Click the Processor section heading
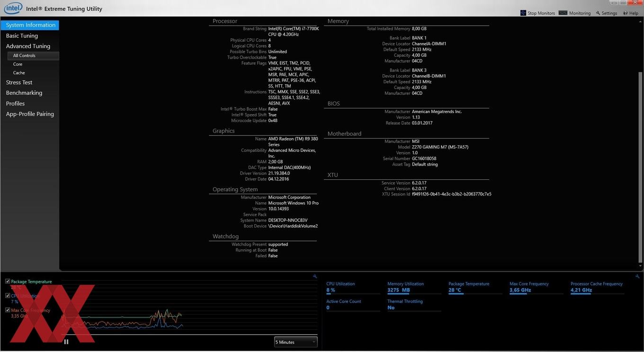The width and height of the screenshot is (644, 352). [x=225, y=21]
